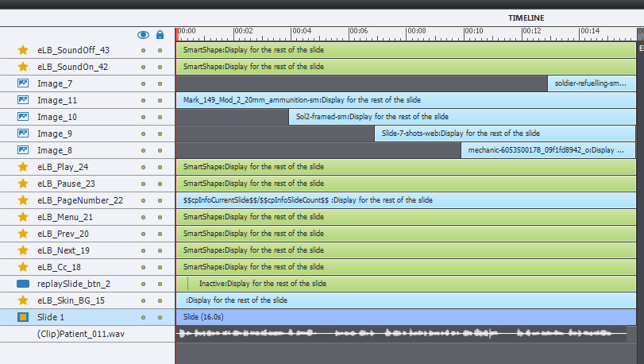Click the red playhead at 00:00
This screenshot has width=644, height=364.
tap(177, 33)
